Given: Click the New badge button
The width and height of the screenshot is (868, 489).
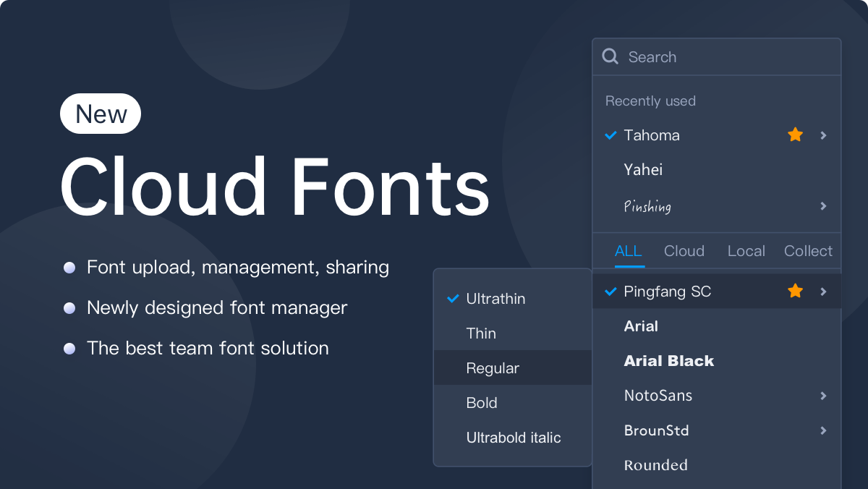Looking at the screenshot, I should click(101, 114).
